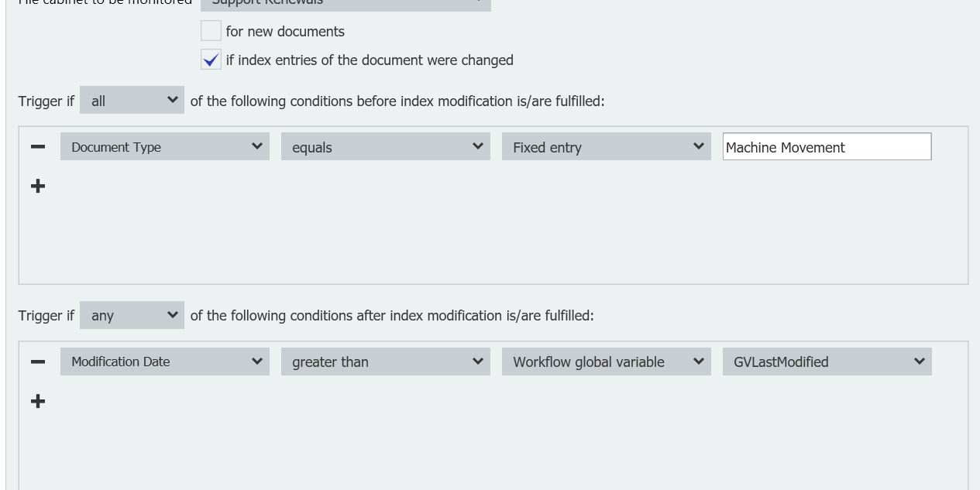The image size is (980, 490).
Task: Click 'if index entries of the document were changed' label
Action: pos(370,60)
